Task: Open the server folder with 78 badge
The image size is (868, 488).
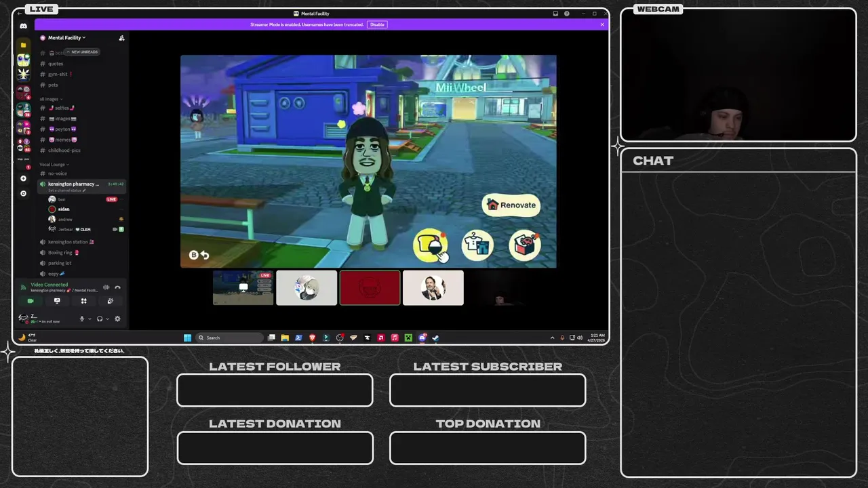Action: point(23,108)
